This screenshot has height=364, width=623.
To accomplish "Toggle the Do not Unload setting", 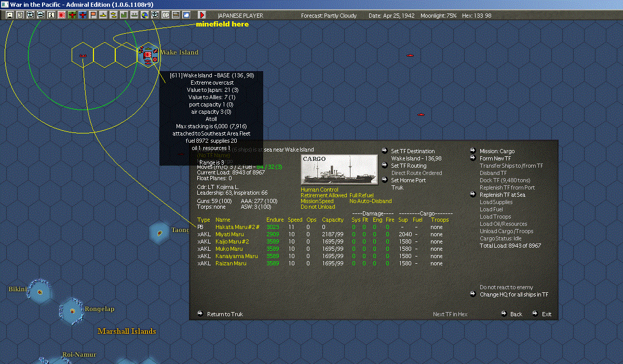I will pyautogui.click(x=317, y=207).
